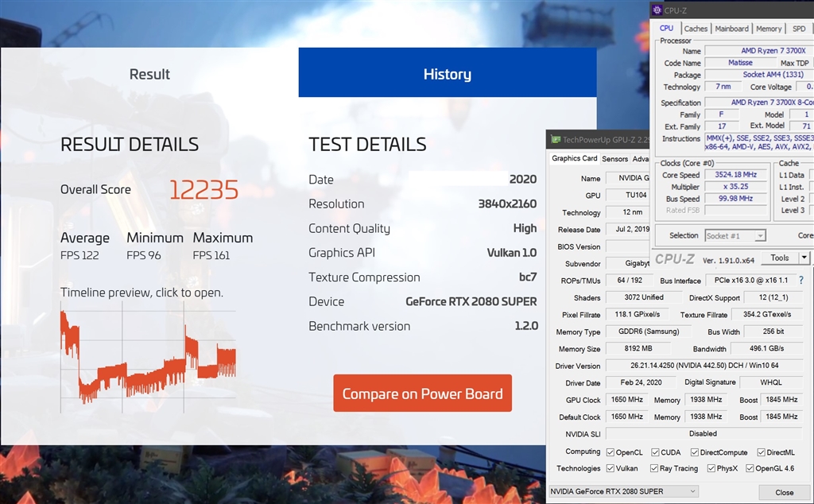Open the Socket #1 selection dropdown
The image size is (814, 504).
735,235
